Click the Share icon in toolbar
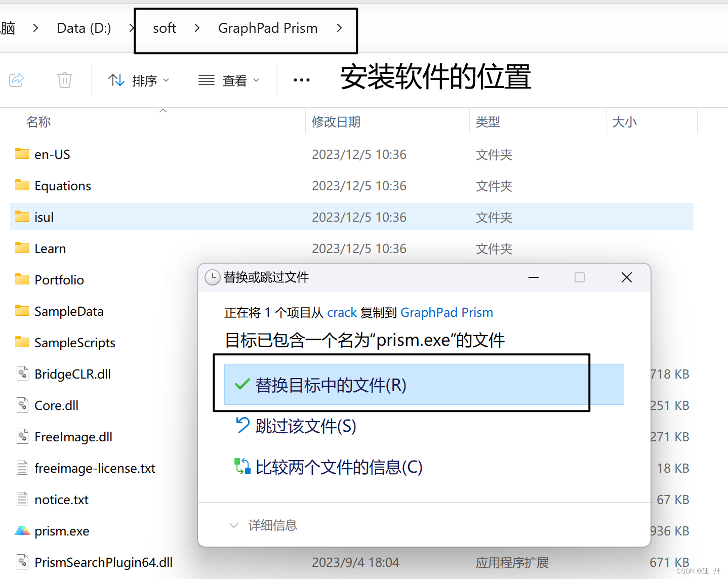This screenshot has width=728, height=579. pyautogui.click(x=17, y=80)
